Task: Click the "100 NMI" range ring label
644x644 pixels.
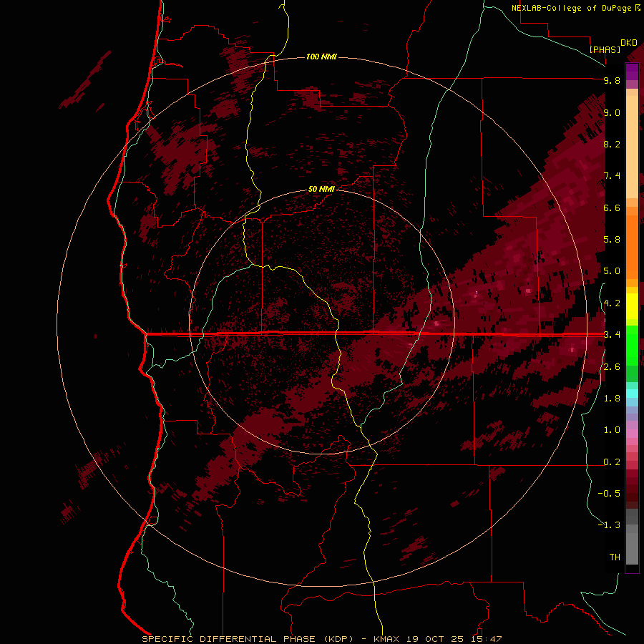Action: 321,57
